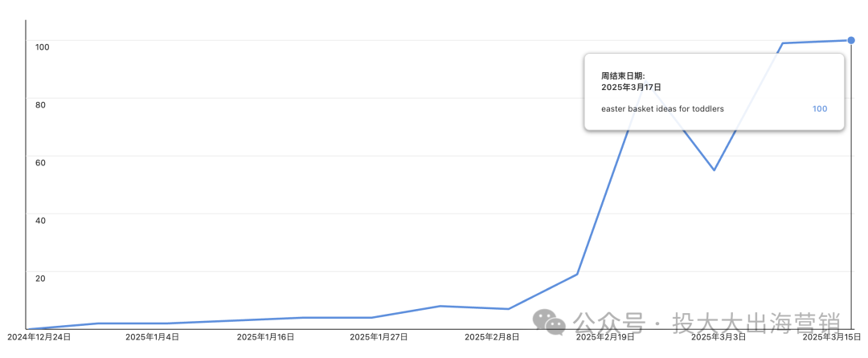868x358 pixels.
Task: Click the highlighted data point at value 100
Action: click(x=851, y=40)
